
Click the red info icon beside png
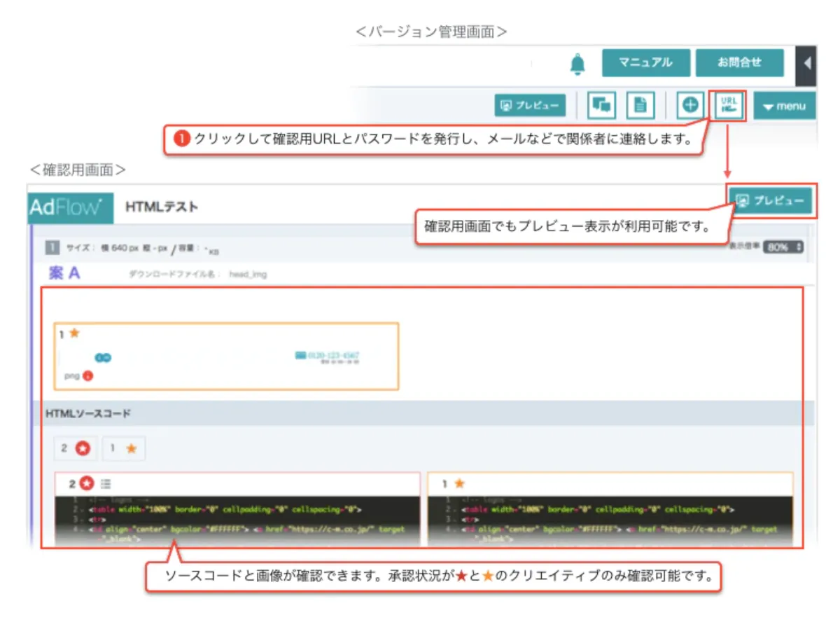[x=87, y=375]
